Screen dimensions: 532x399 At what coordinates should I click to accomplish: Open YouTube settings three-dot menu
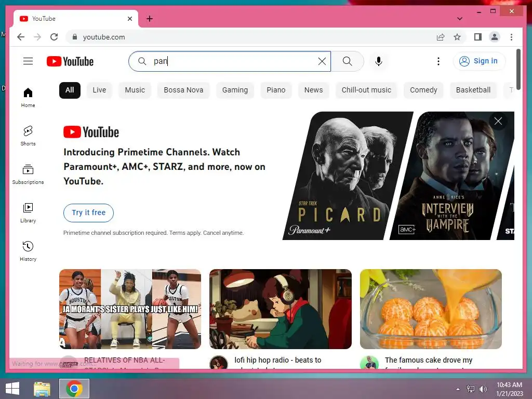click(438, 61)
